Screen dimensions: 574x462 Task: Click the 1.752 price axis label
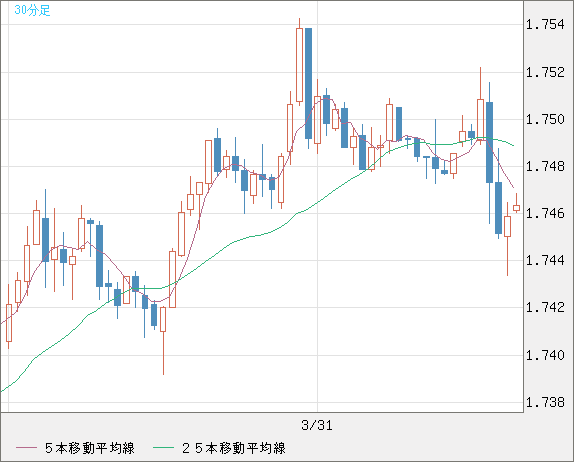pyautogui.click(x=545, y=72)
